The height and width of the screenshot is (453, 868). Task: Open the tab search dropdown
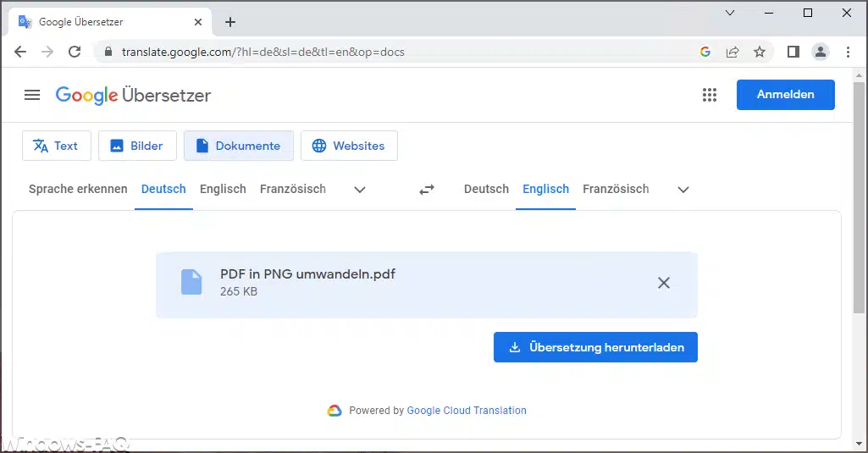coord(730,13)
